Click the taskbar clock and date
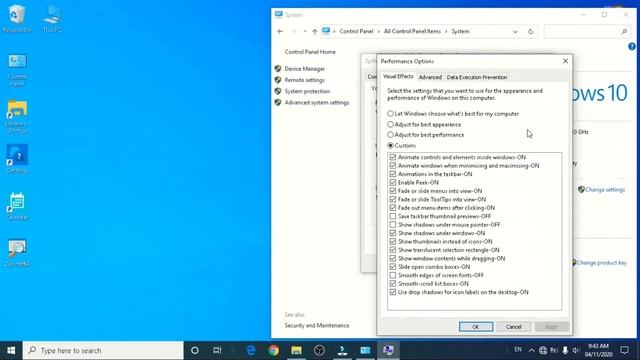Viewport: 640px width, 360px height. click(x=598, y=350)
